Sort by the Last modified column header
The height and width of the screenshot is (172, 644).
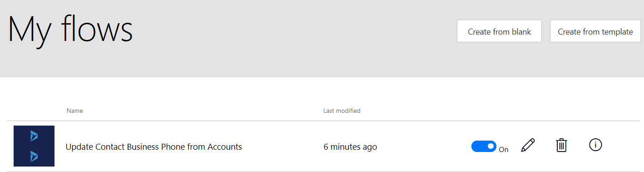click(342, 111)
